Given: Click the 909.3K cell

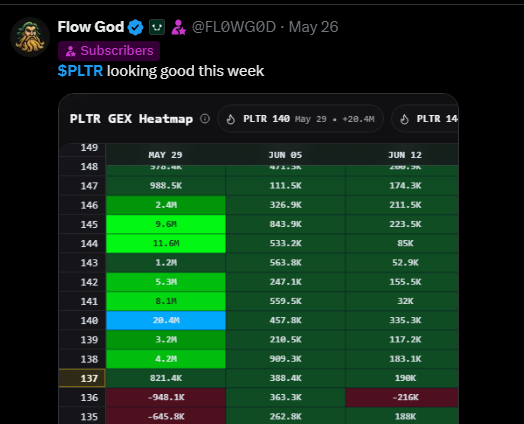Looking at the screenshot, I should 285,359.
